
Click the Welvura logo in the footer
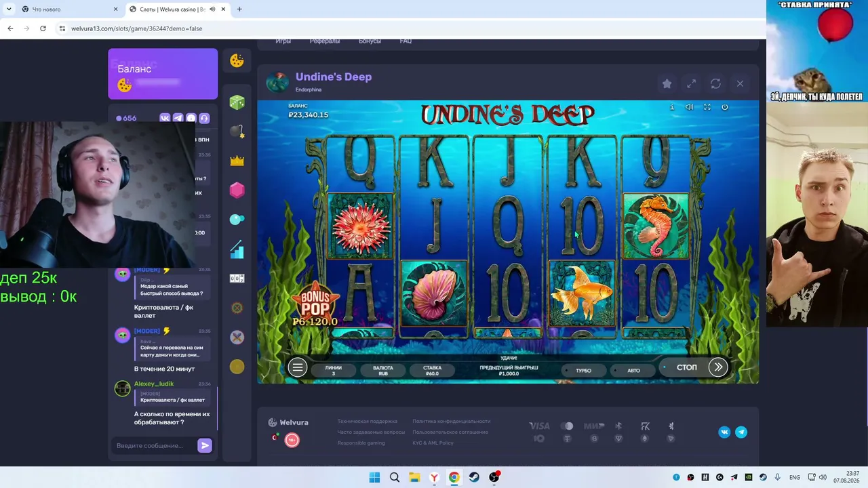[x=288, y=422]
